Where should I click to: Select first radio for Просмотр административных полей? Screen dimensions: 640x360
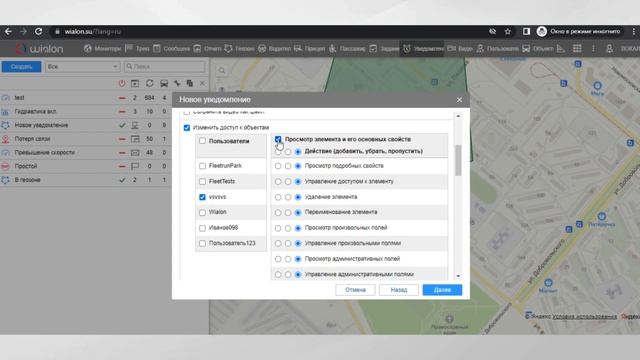(278, 259)
